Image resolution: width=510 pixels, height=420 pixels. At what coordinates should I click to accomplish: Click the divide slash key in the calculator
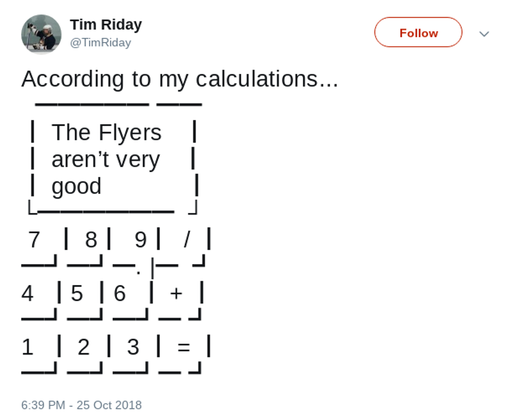point(187,240)
